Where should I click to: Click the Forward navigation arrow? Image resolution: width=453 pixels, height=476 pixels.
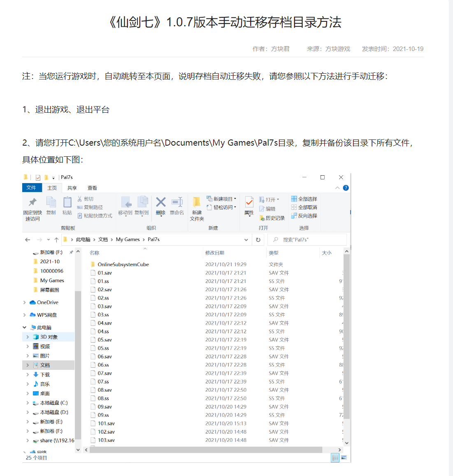(x=39, y=240)
